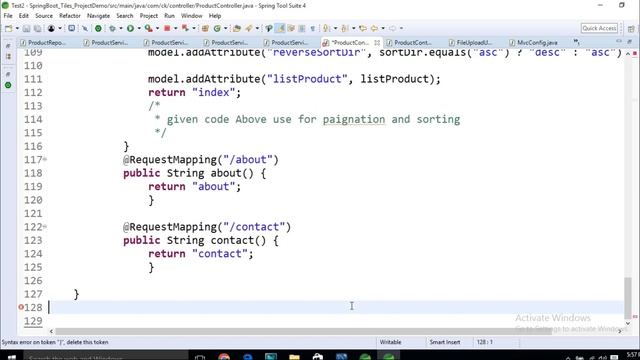This screenshot has width=640, height=360.
Task: Click the New file toolbar icon
Action: click(9, 28)
